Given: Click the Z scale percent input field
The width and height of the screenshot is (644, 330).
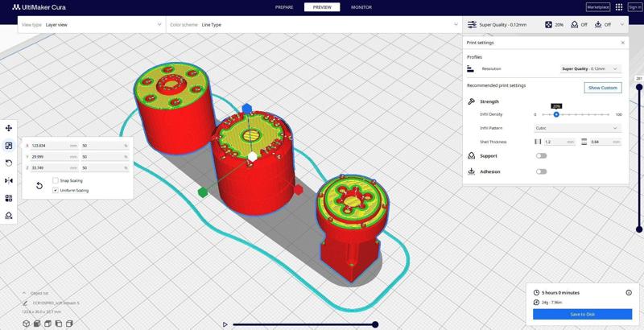Looking at the screenshot, I should [x=105, y=168].
